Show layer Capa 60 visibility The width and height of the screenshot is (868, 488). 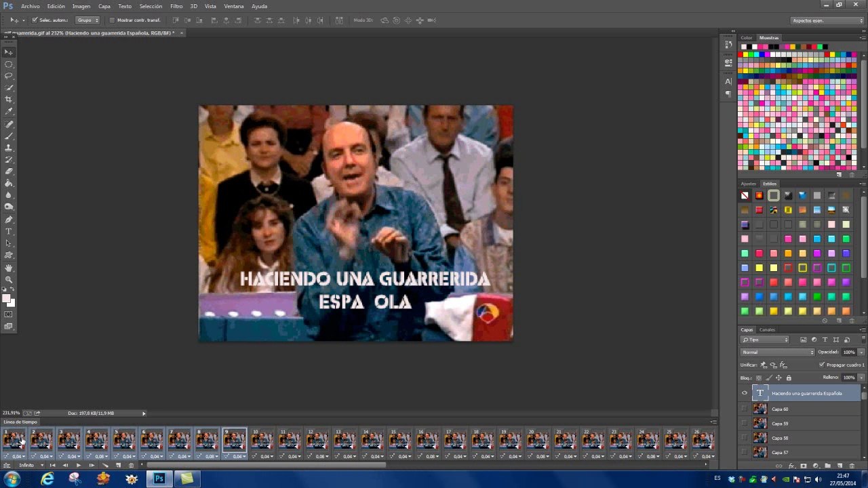point(745,408)
